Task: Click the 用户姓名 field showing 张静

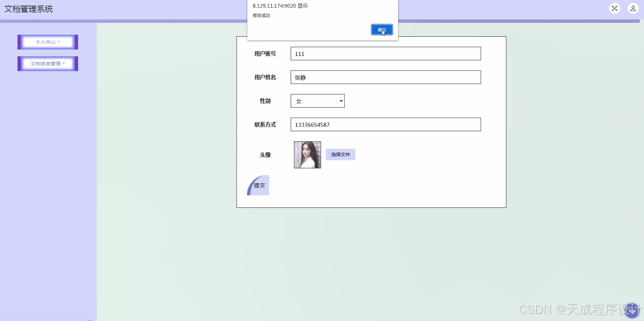Action: (385, 77)
